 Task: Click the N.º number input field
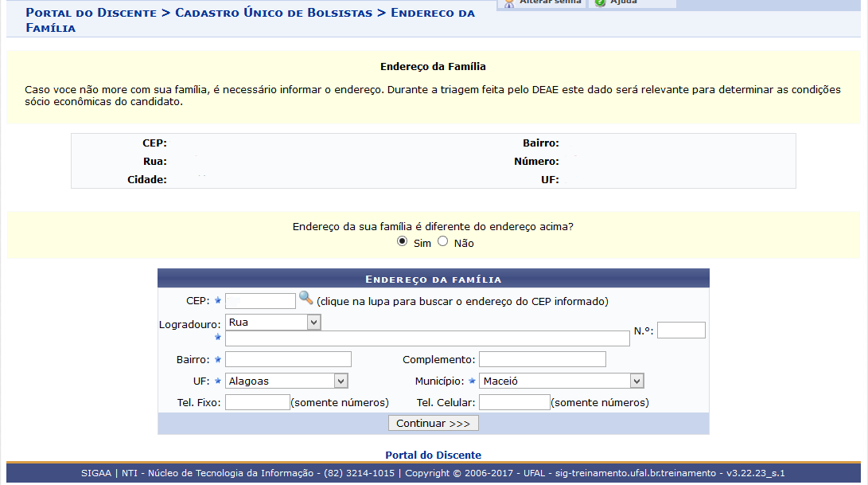(681, 331)
